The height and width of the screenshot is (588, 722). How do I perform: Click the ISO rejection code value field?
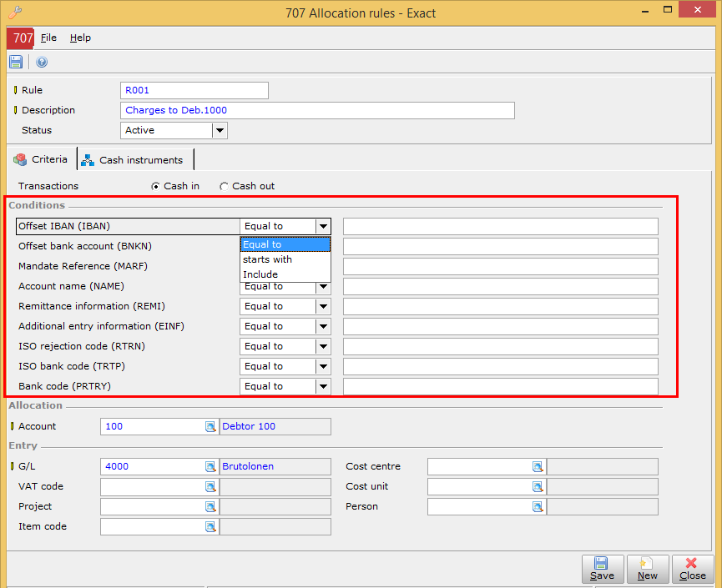point(501,346)
